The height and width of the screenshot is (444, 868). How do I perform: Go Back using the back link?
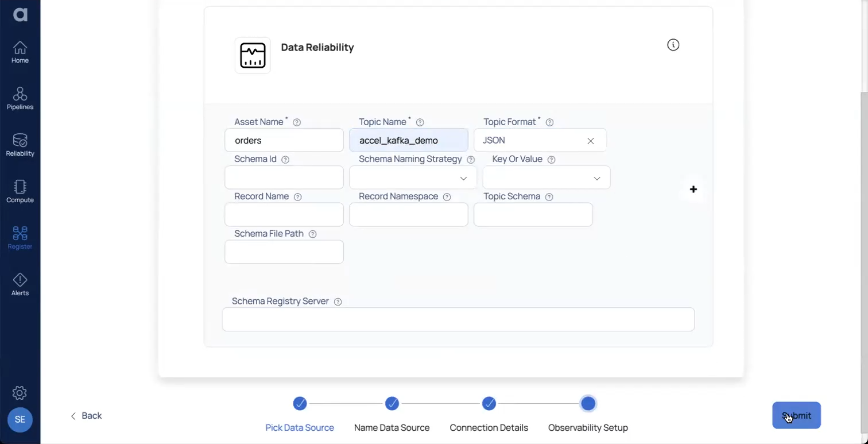point(86,415)
